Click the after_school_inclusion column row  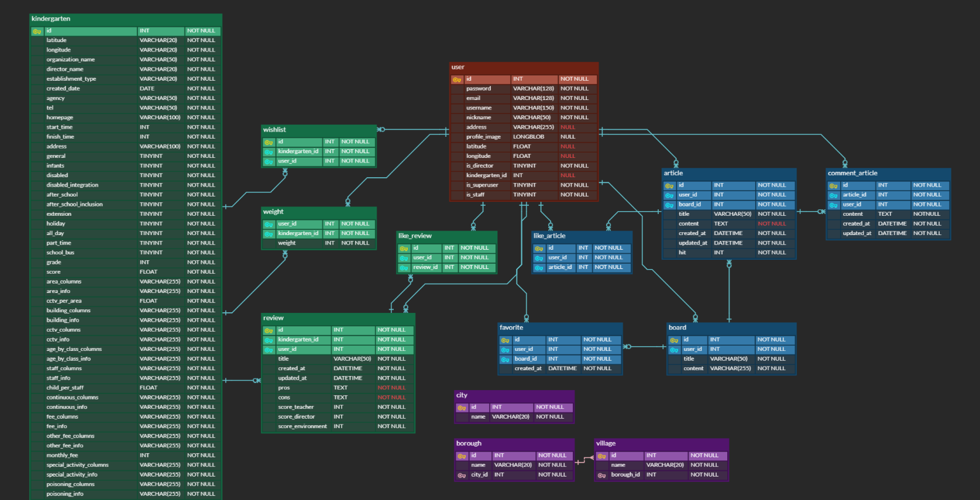(x=126, y=205)
